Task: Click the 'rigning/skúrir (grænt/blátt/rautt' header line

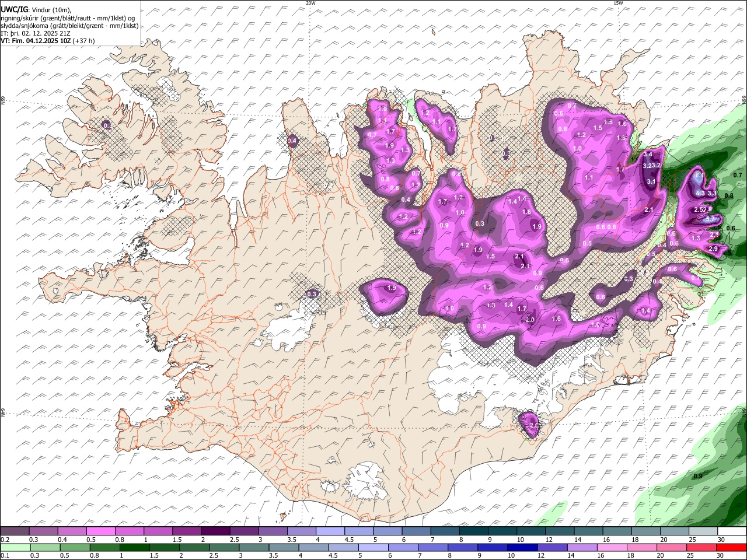Action: (x=68, y=18)
